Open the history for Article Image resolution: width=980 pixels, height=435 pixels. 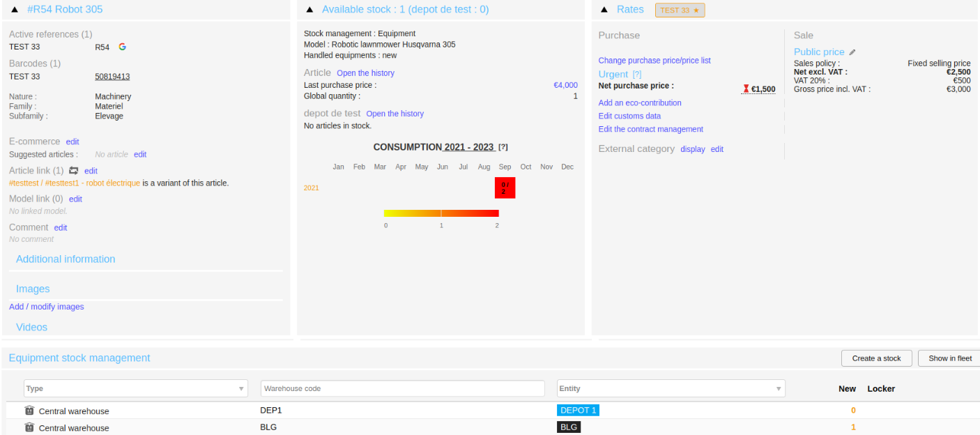(x=365, y=73)
